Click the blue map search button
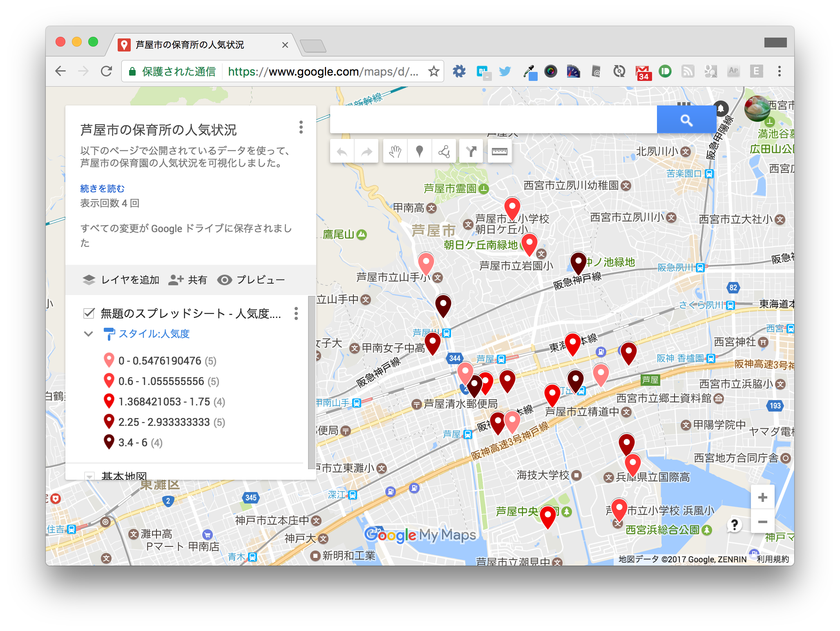This screenshot has height=631, width=840. [x=686, y=120]
